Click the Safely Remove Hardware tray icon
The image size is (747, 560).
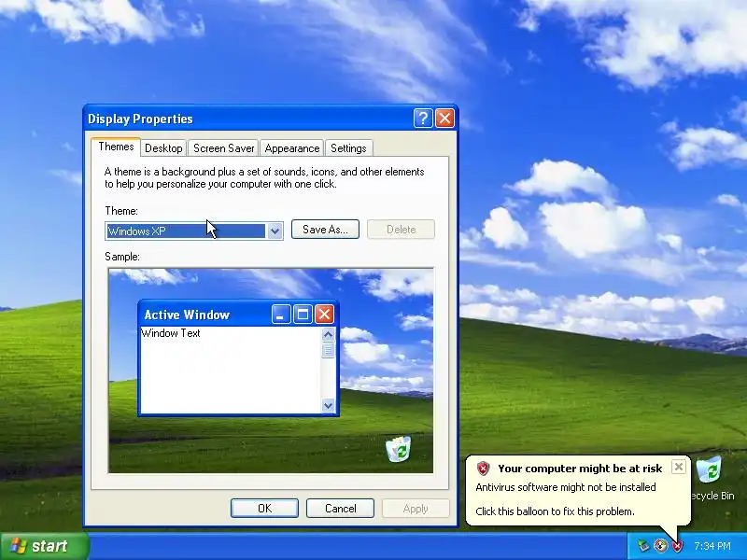point(643,546)
